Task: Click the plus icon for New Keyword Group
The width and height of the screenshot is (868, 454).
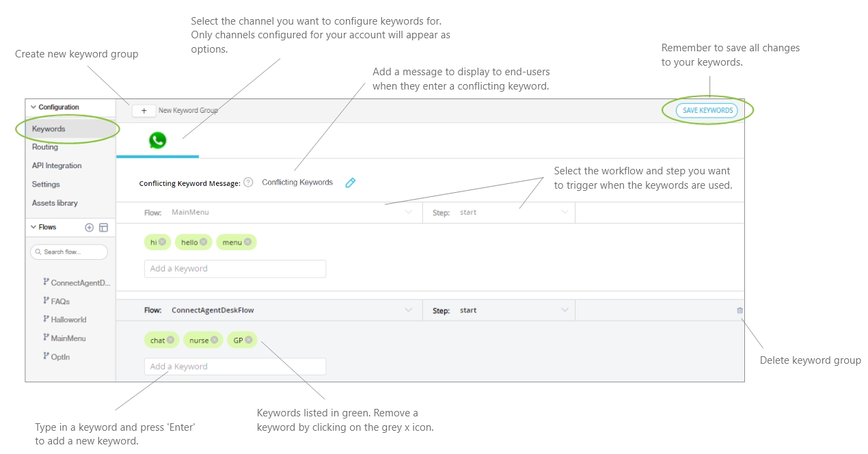Action: 144,111
